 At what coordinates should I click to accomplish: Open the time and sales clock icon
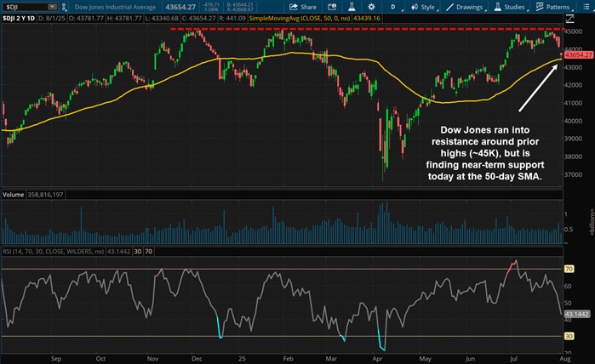pyautogui.click(x=332, y=7)
